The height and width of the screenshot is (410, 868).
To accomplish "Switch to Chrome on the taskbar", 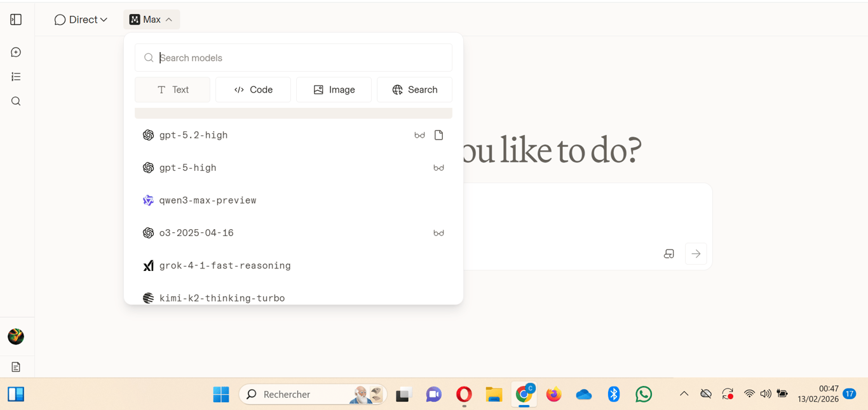I will [524, 394].
